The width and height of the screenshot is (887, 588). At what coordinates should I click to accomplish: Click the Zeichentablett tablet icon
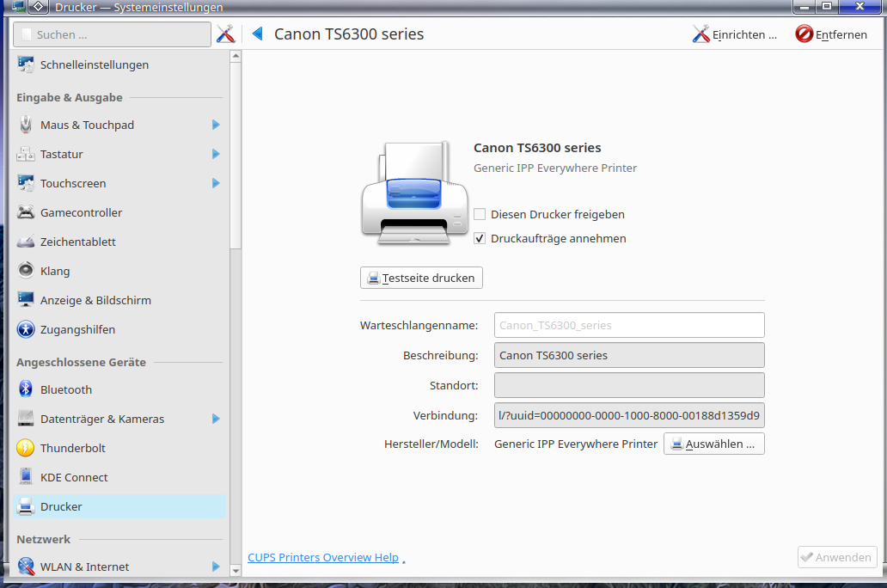click(x=26, y=242)
